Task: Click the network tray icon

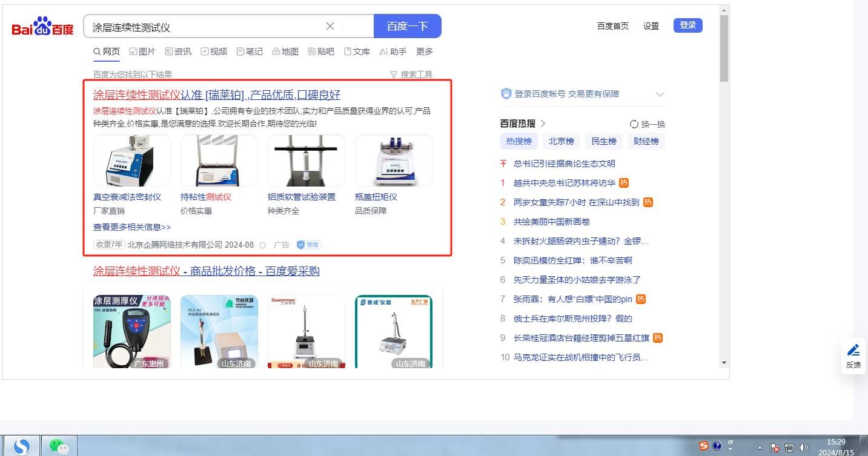Action: [x=789, y=448]
